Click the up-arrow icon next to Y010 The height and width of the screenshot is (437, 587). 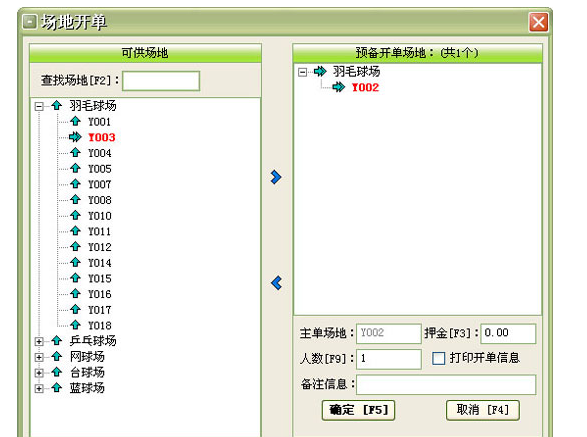(x=75, y=216)
